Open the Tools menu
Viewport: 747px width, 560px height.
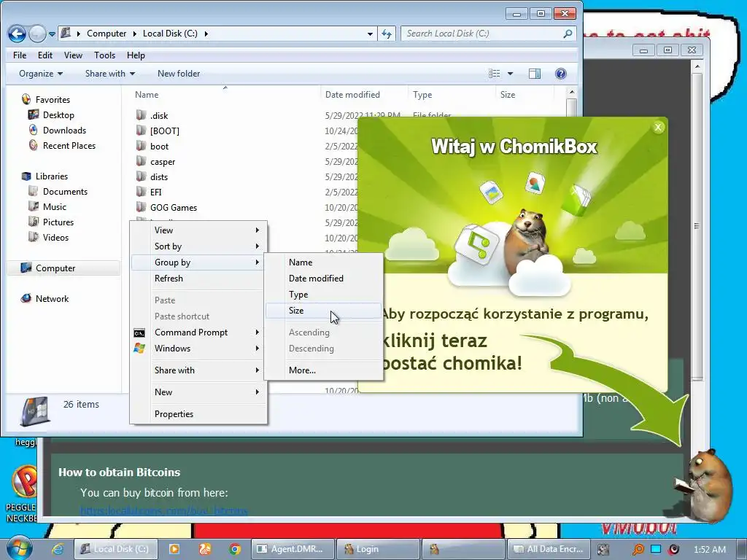[104, 55]
